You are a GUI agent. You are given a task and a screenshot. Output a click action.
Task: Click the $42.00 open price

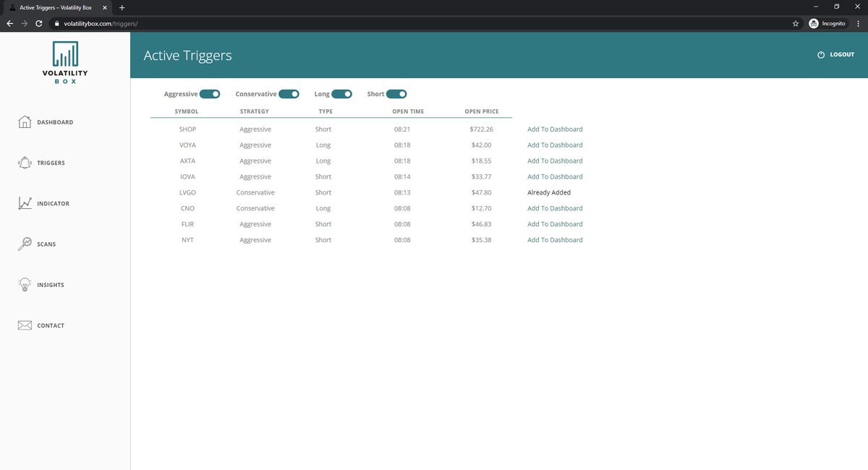pos(481,145)
